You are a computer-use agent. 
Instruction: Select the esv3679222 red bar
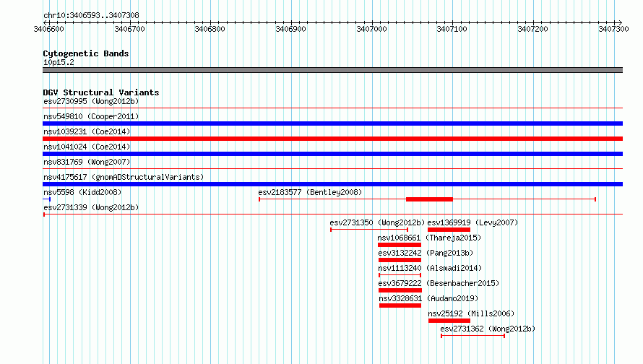(400, 290)
